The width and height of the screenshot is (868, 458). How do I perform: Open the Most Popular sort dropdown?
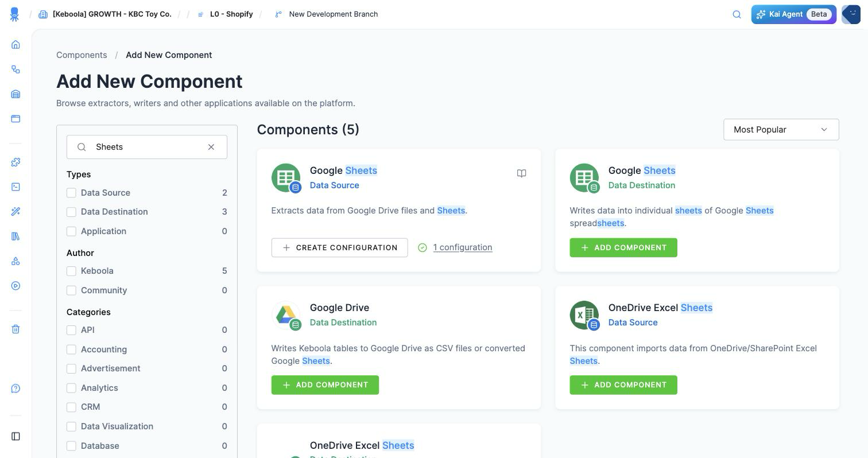coord(781,130)
